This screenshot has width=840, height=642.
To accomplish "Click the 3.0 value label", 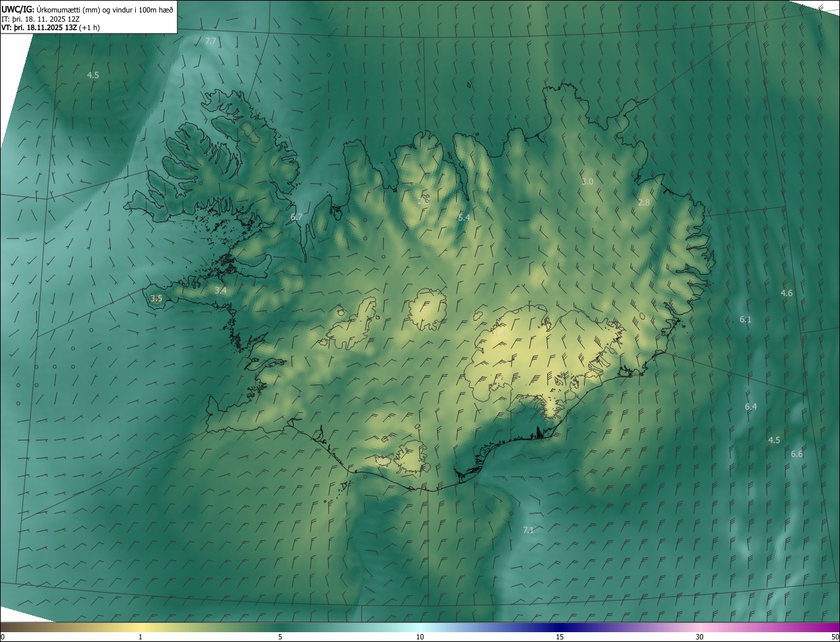I will [x=587, y=181].
